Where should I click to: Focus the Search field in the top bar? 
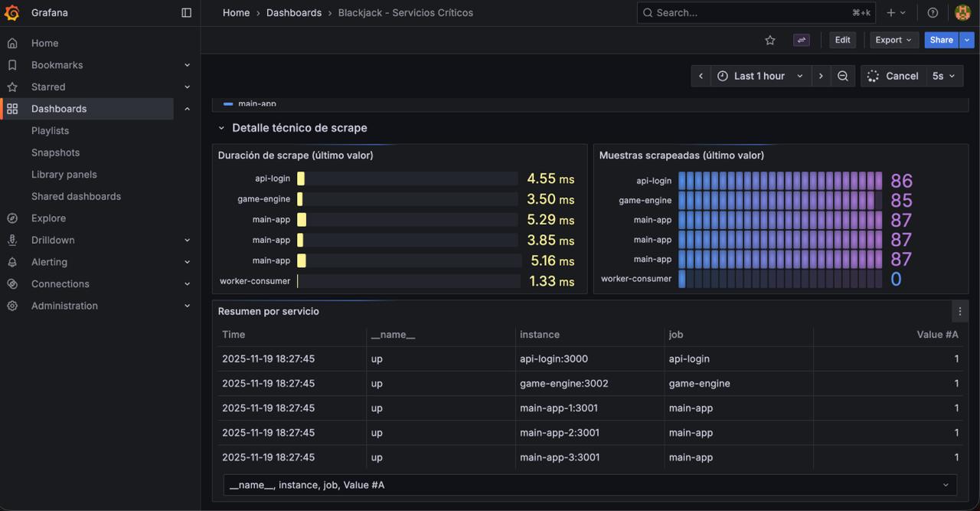coord(756,13)
